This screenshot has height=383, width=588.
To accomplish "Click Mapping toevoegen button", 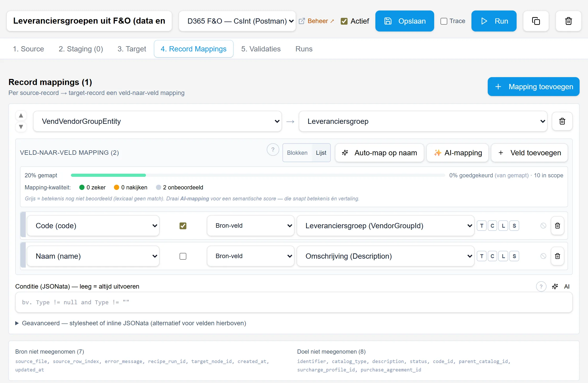I will click(533, 87).
